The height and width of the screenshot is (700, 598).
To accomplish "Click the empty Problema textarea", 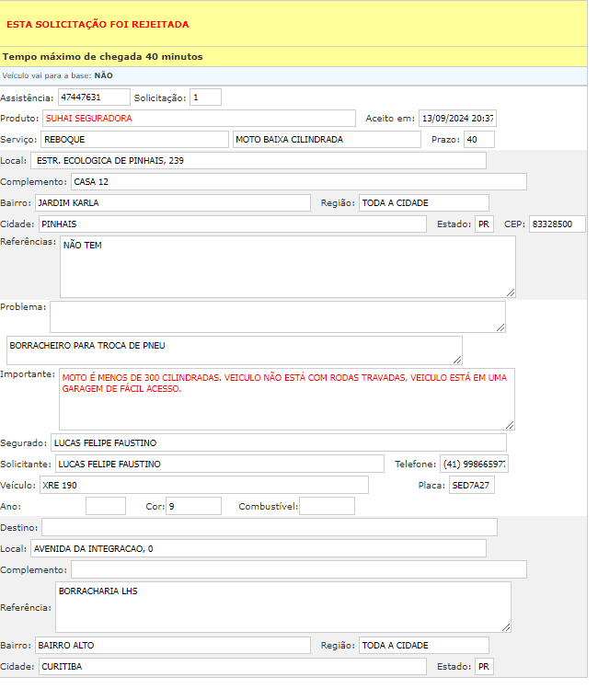I will click(278, 317).
